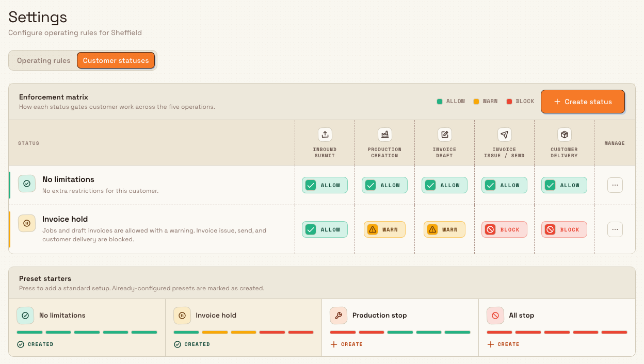This screenshot has width=644, height=364.
Task: Click the MANAGE column header
Action: point(615,143)
